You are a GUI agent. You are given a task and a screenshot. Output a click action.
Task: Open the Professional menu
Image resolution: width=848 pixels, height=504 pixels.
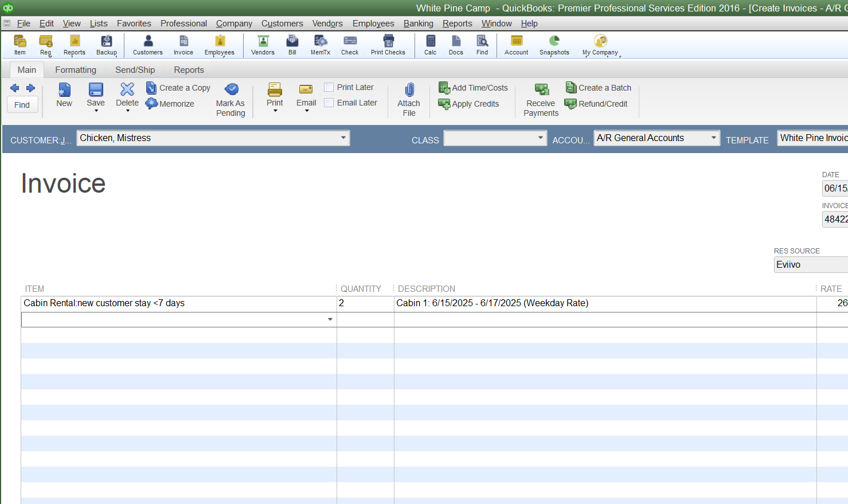tap(183, 24)
